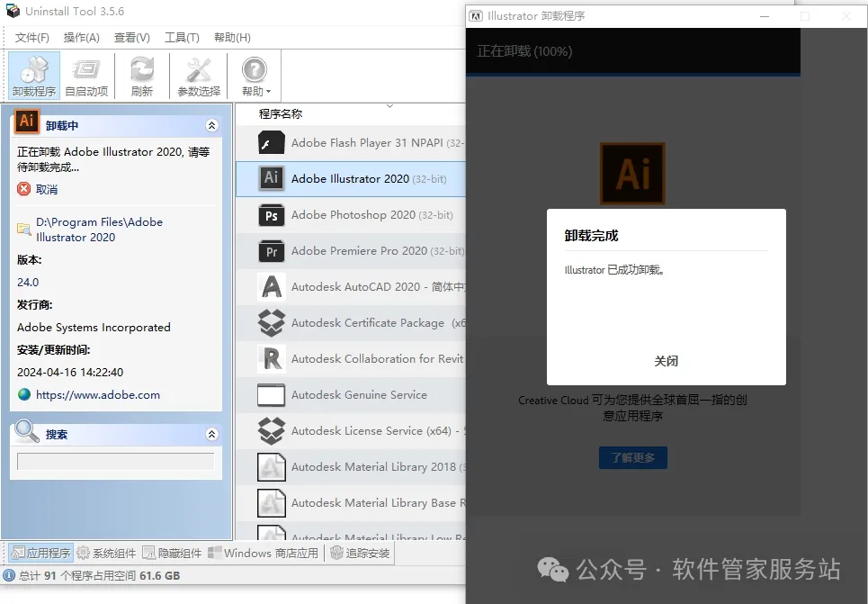Switch to the Windows Store Apps tab

pos(263,553)
